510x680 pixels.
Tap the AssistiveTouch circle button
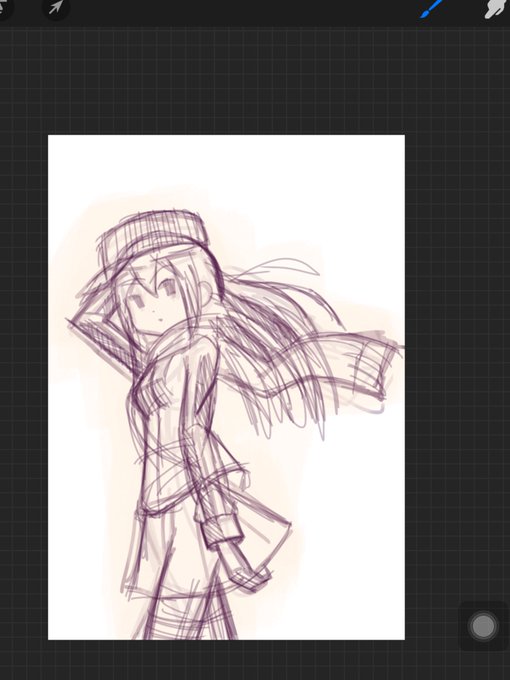(483, 626)
